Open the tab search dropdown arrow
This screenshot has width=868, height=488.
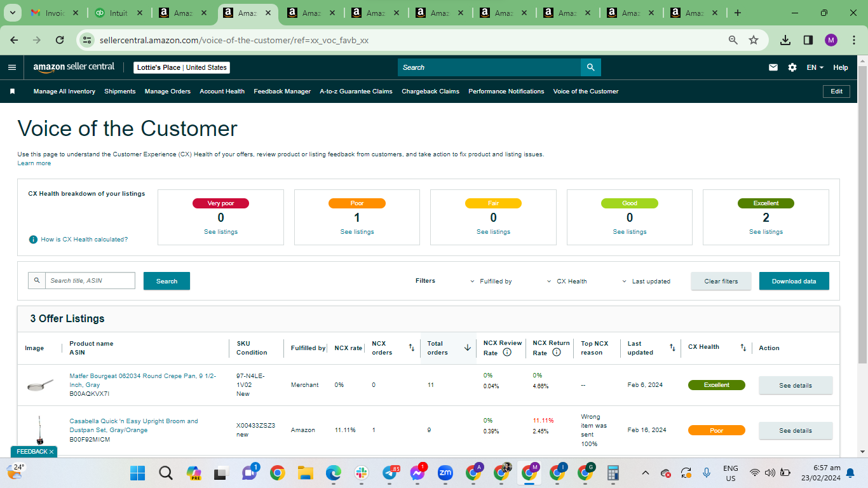pyautogui.click(x=12, y=13)
